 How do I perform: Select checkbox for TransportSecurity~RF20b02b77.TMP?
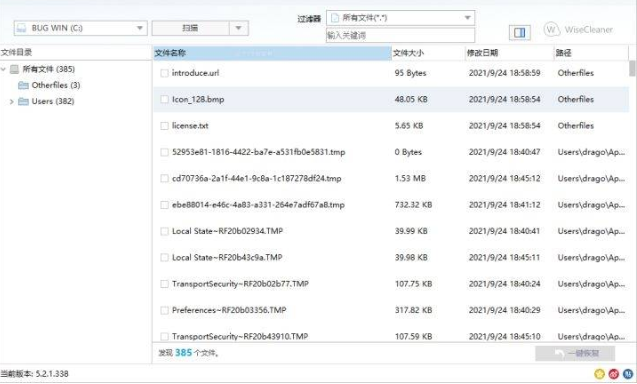(164, 284)
